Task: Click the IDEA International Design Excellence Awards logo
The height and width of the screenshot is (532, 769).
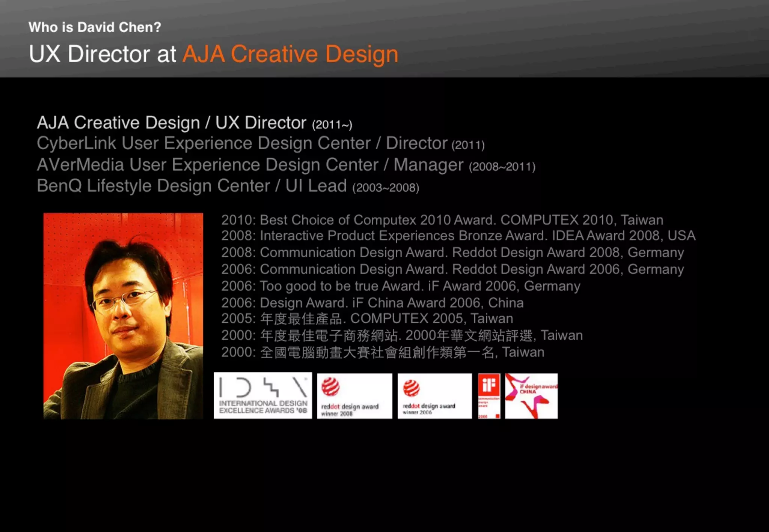Action: click(x=262, y=396)
